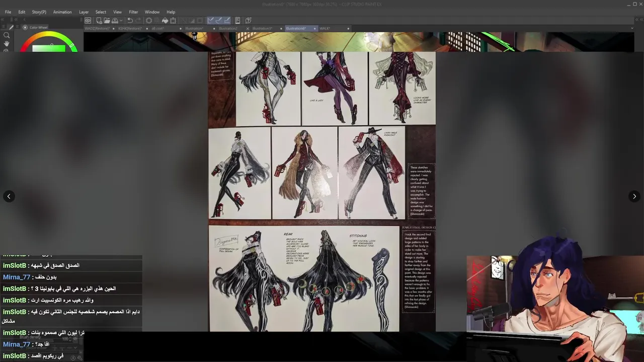Image resolution: width=644 pixels, height=362 pixels.
Task: Click the Redo arrow icon
Action: 138,21
